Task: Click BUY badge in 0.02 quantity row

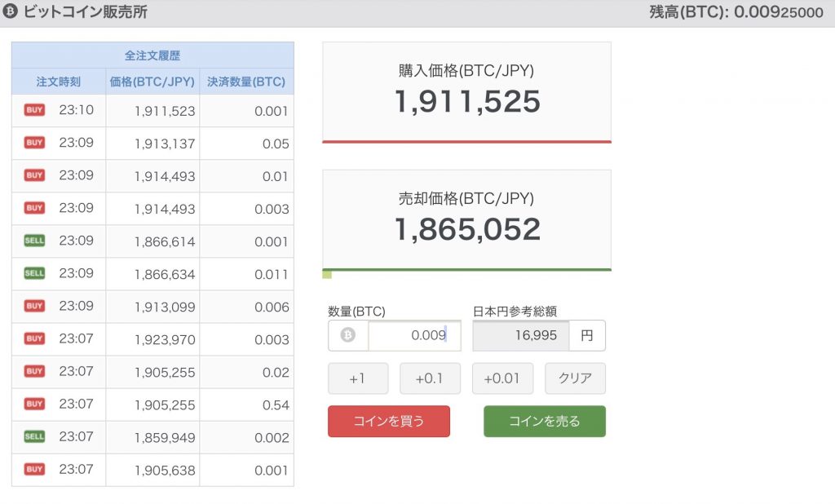Action: [x=34, y=371]
